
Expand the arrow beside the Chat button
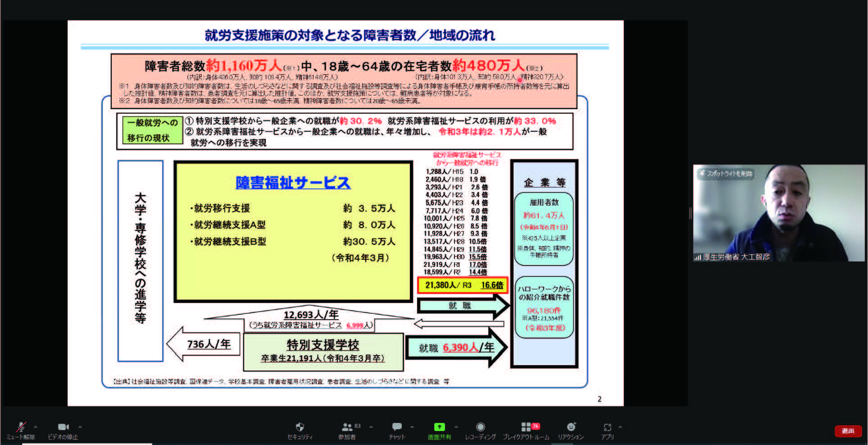[x=412, y=427]
